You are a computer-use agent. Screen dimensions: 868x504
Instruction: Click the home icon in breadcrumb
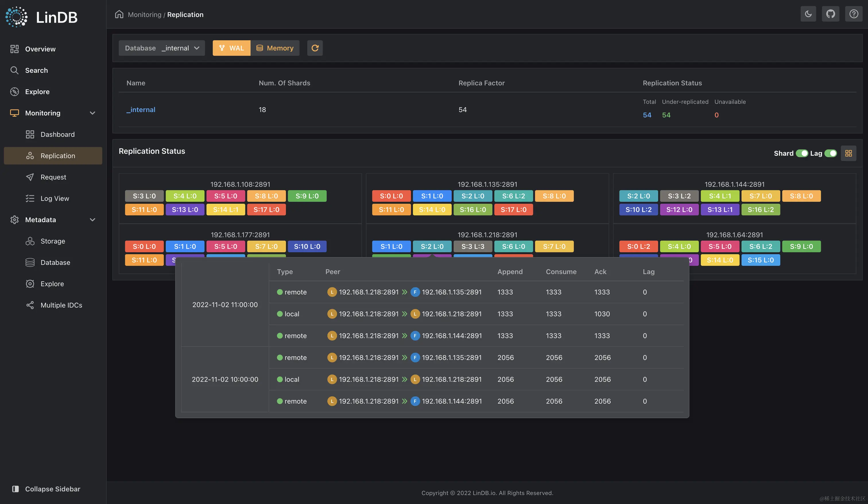click(119, 14)
